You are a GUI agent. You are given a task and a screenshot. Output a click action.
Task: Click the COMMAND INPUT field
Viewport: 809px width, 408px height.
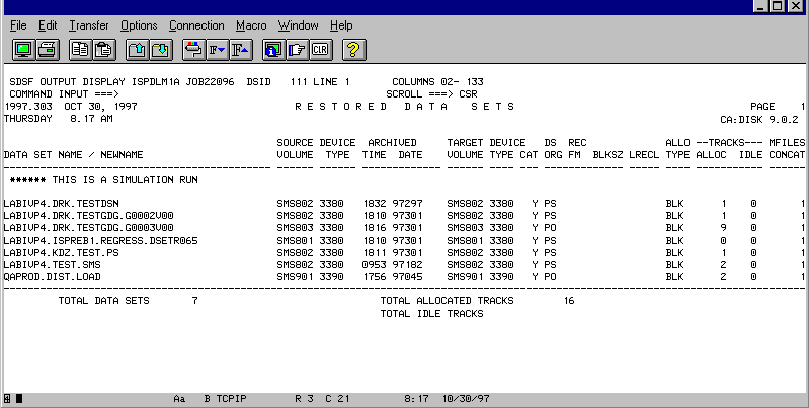click(150, 94)
